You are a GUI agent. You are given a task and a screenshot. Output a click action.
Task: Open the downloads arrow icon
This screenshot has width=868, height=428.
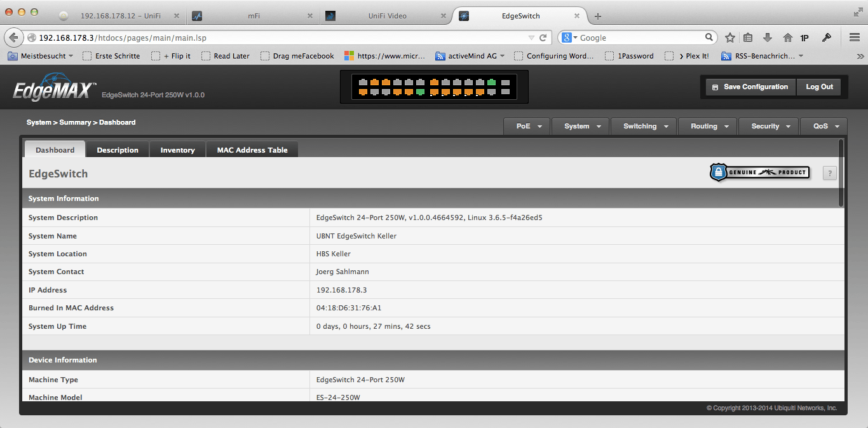(x=768, y=38)
